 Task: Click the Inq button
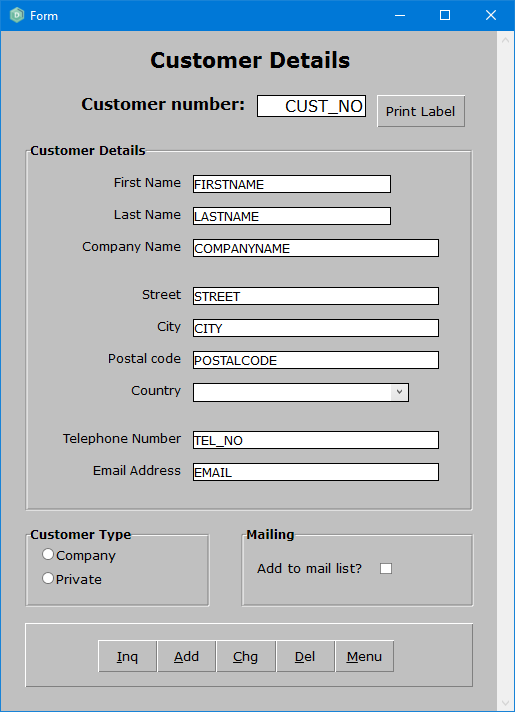(127, 657)
